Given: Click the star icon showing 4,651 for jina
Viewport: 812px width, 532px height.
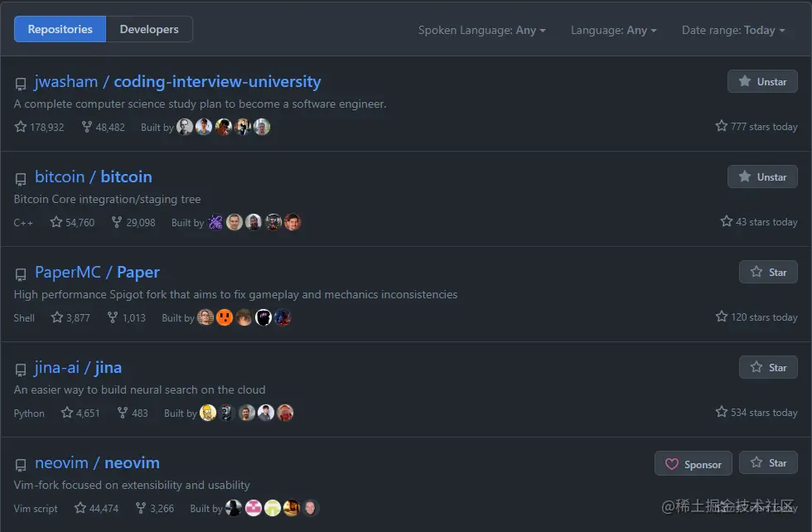Looking at the screenshot, I should click(x=67, y=413).
